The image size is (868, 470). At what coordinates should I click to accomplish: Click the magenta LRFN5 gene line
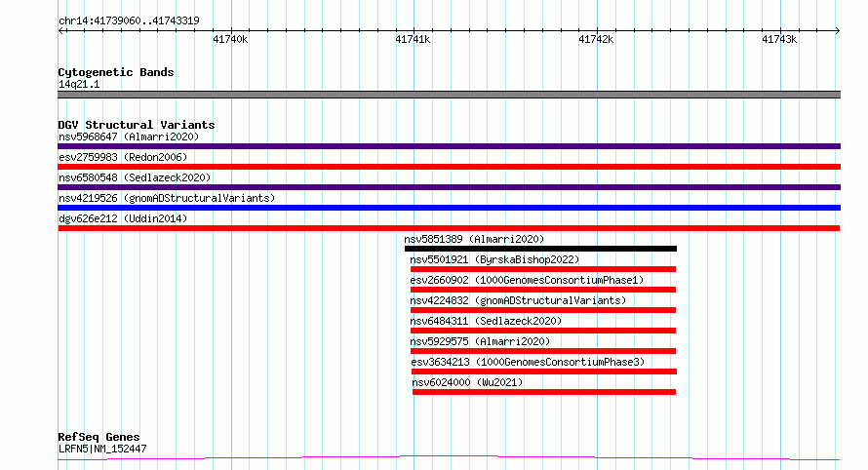coord(449,458)
